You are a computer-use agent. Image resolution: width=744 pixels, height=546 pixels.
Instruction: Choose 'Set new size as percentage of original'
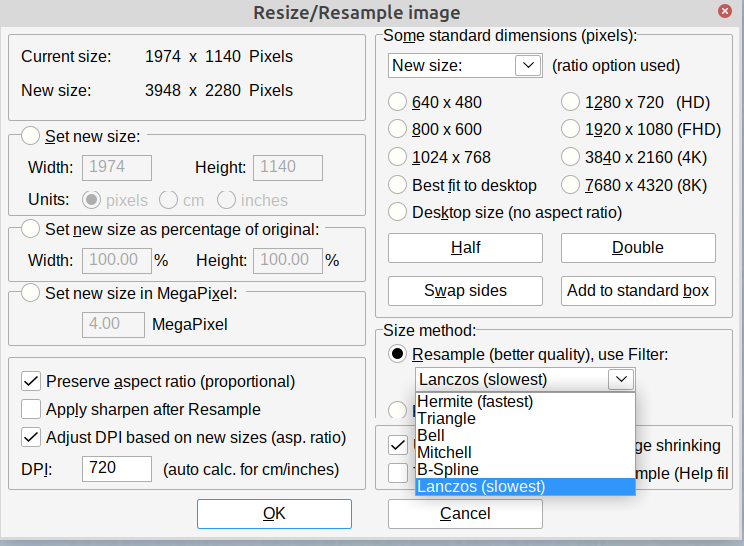click(31, 230)
